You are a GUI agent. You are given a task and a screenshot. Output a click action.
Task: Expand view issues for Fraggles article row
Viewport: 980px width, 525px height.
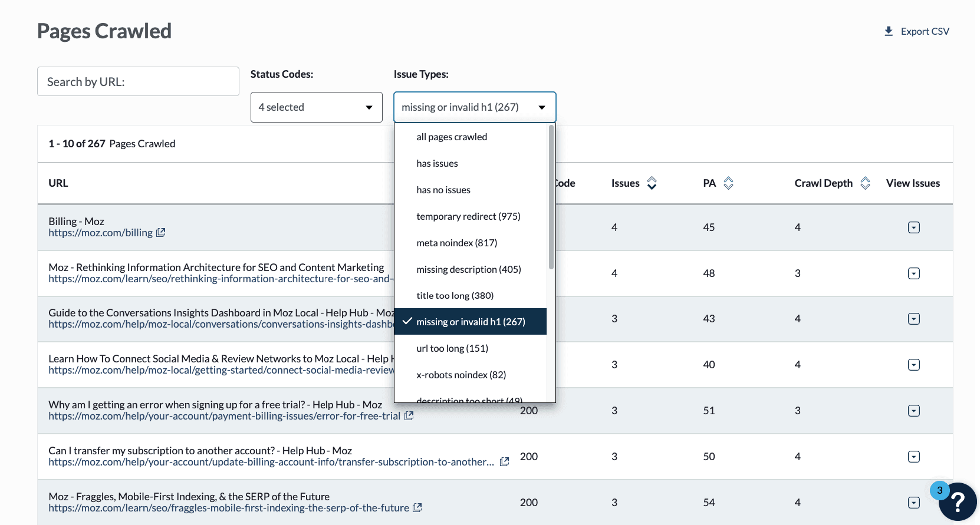tap(913, 503)
